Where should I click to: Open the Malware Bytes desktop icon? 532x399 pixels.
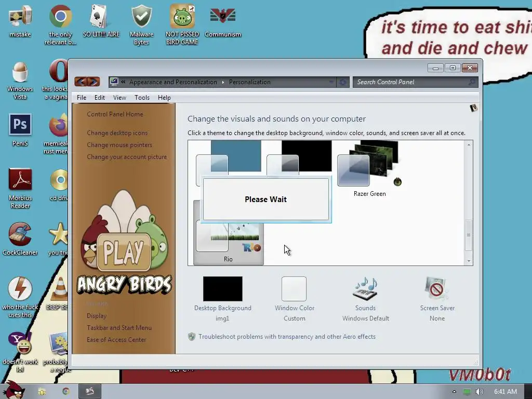(141, 24)
